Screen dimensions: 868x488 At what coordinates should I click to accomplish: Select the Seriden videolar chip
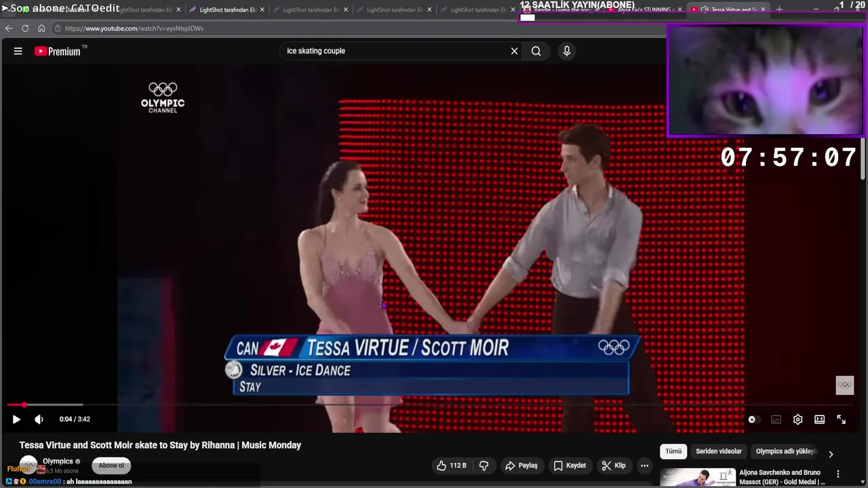coord(719,451)
